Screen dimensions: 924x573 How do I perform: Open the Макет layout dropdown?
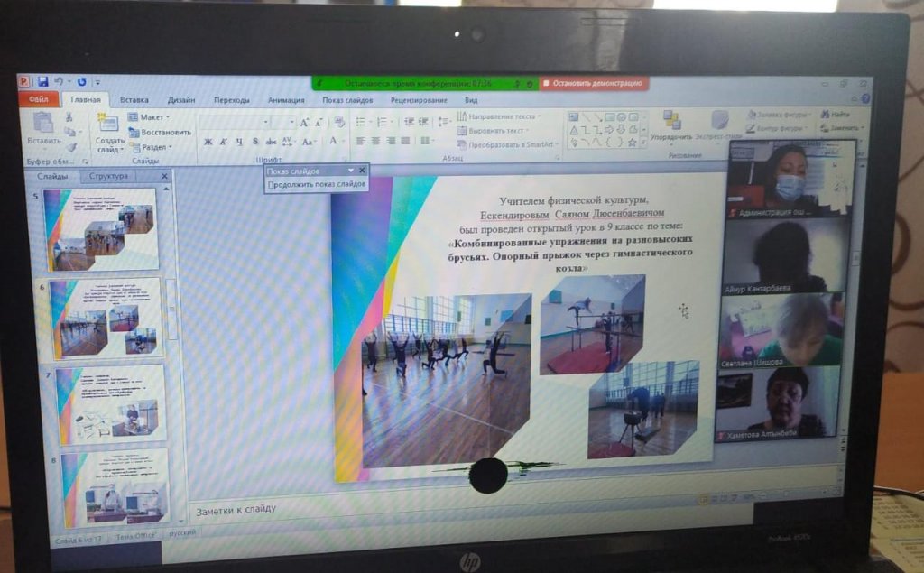point(149,117)
